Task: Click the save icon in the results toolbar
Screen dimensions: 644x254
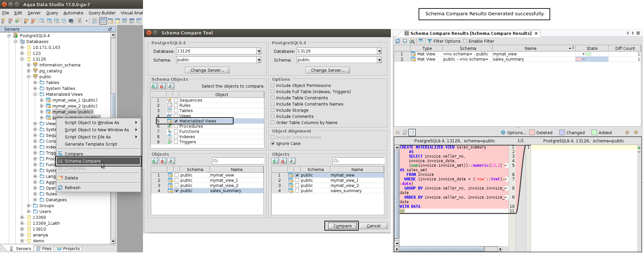Action: pyautogui.click(x=405, y=41)
